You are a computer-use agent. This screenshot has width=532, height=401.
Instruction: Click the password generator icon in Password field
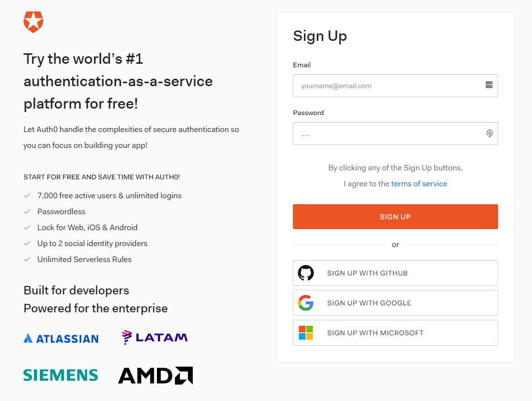489,134
